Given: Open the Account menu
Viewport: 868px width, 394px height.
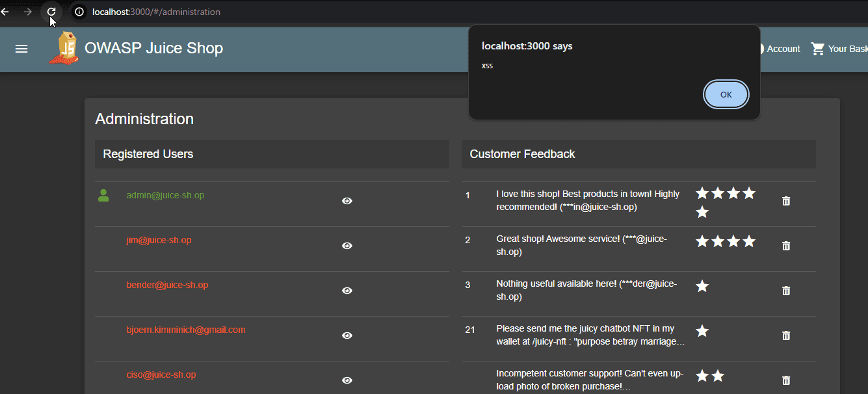Looking at the screenshot, I should tap(779, 49).
